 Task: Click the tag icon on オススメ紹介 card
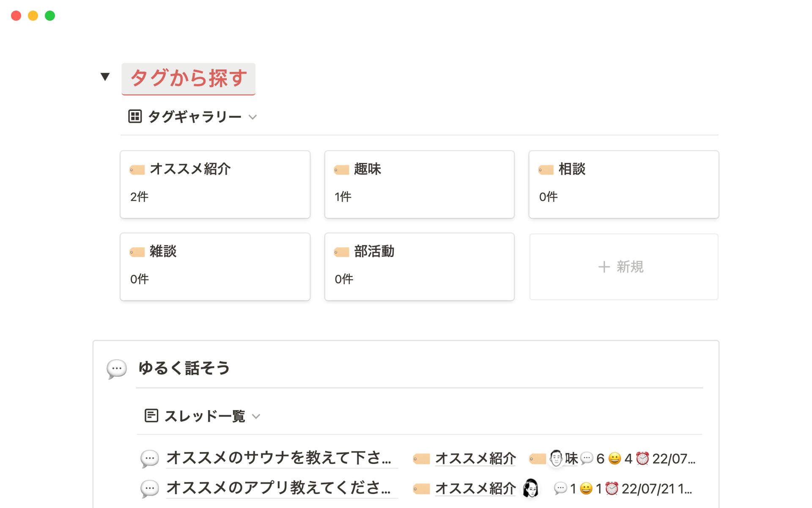pyautogui.click(x=137, y=170)
